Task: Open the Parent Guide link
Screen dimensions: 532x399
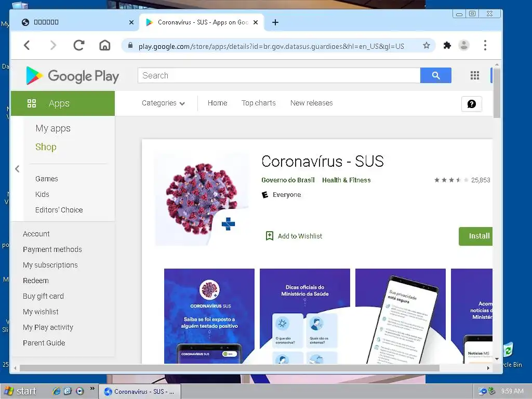Action: pyautogui.click(x=44, y=343)
